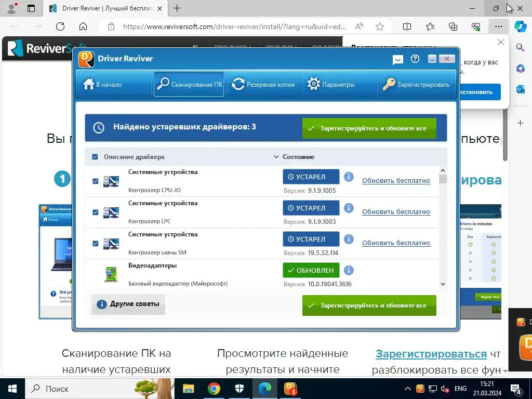The width and height of the screenshot is (532, 399).
Task: Show hidden system tray icons
Action: point(408,389)
